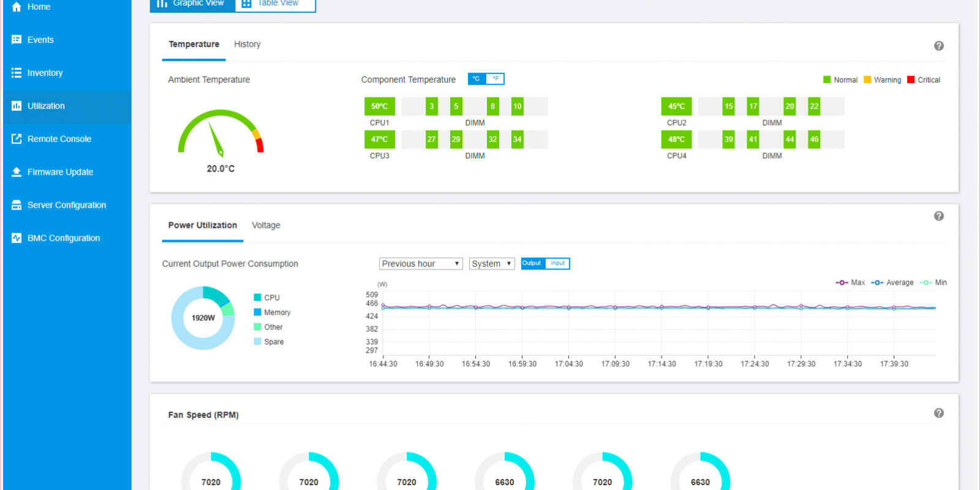Screen dimensions: 980x490
Task: Click the CPU2 45°C temperature tile
Action: [677, 106]
